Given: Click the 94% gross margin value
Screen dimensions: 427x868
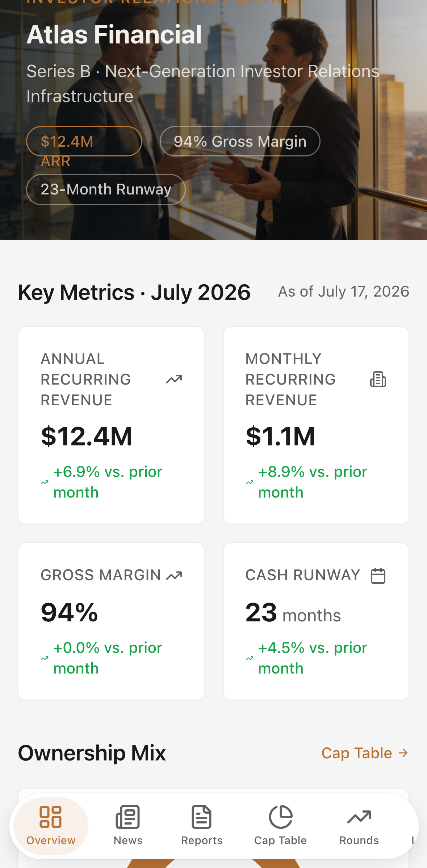Looking at the screenshot, I should (70, 612).
